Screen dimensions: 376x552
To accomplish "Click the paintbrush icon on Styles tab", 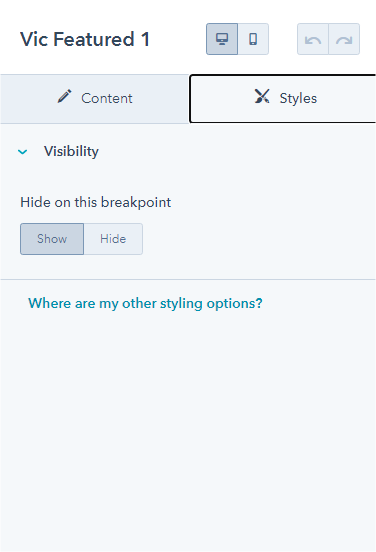I will [262, 96].
